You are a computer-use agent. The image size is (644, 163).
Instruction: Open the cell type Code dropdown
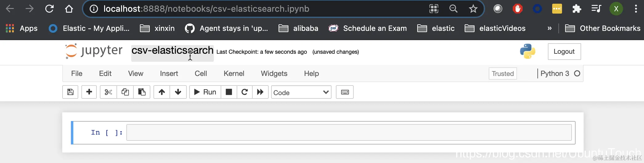(x=301, y=92)
